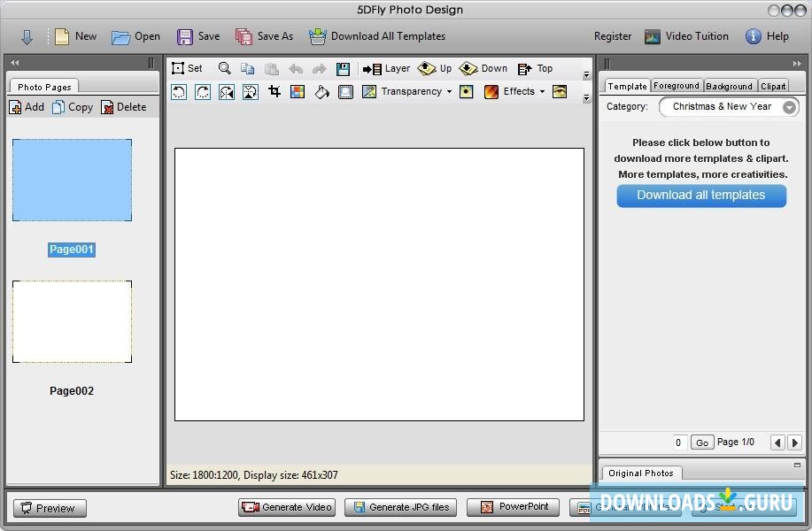The width and height of the screenshot is (812, 531).
Task: Switch to the Background tab
Action: point(729,86)
